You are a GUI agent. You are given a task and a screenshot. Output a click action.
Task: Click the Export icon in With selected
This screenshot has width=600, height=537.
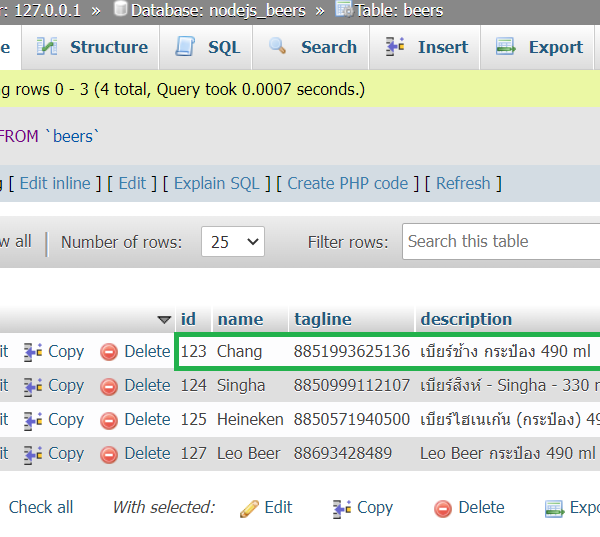point(555,508)
